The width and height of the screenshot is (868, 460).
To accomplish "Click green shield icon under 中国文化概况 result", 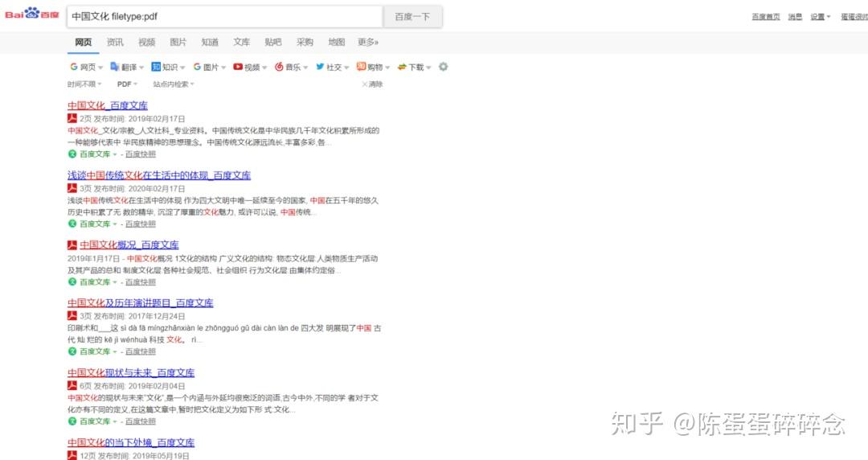I will click(72, 281).
